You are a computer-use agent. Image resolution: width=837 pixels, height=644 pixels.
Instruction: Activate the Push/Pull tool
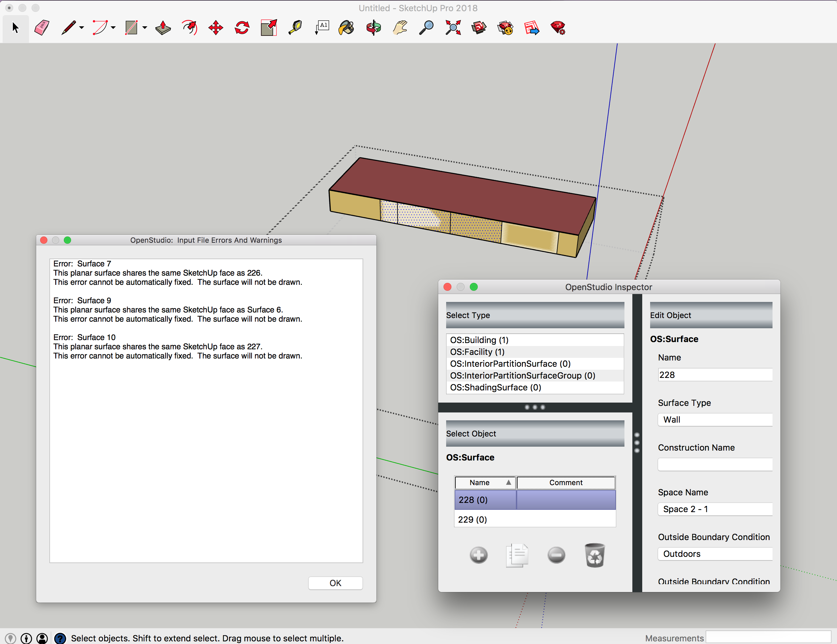pos(163,28)
